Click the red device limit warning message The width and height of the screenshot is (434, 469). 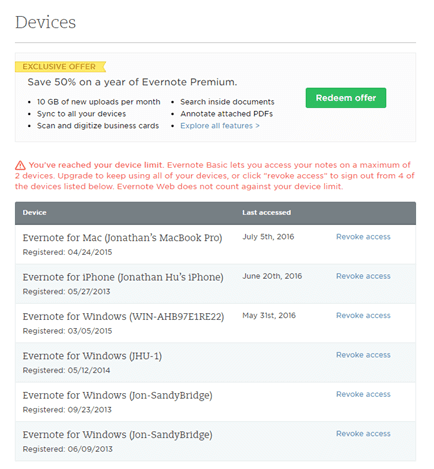click(215, 176)
